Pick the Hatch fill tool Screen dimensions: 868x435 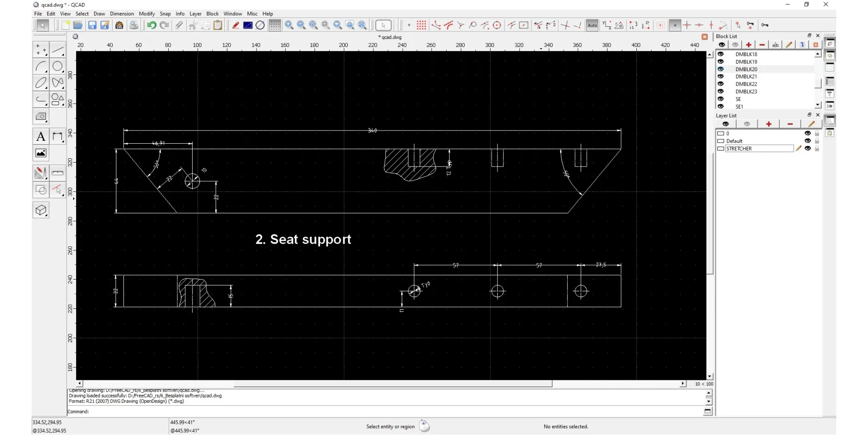(41, 116)
